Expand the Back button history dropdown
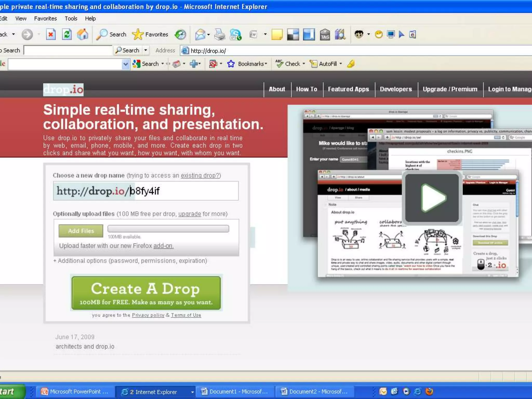The height and width of the screenshot is (399, 532). 14,34
